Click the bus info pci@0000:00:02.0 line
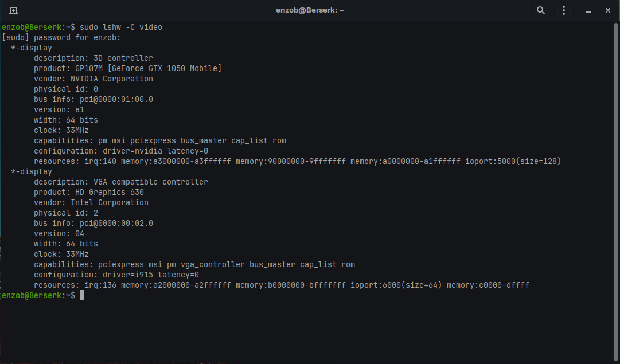Viewport: 620px width, 364px height. point(93,223)
